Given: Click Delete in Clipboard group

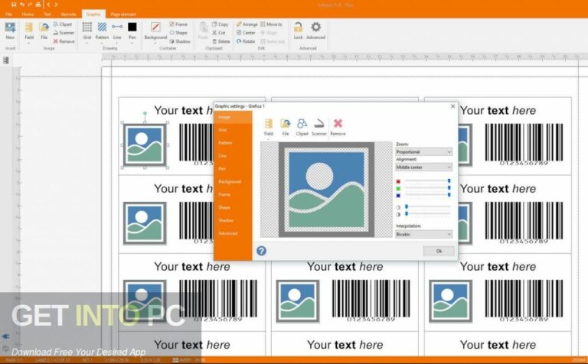Looking at the screenshot, I should 220,41.
